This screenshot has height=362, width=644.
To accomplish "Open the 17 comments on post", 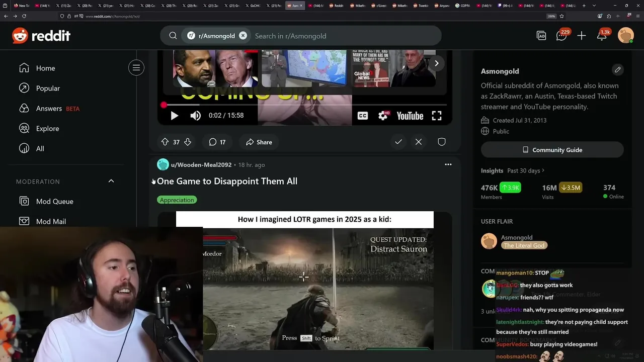I will pos(217,142).
